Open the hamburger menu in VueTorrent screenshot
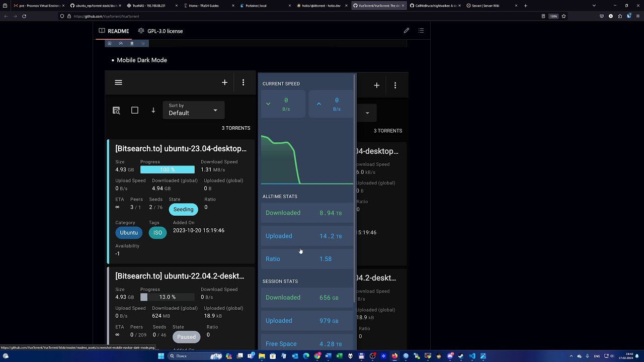Screen dimensions: 644x362 pos(119,82)
